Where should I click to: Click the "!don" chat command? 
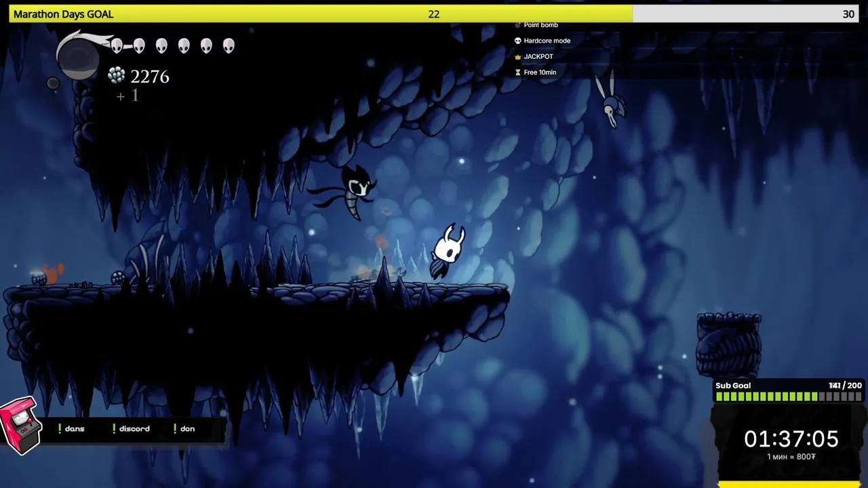click(x=184, y=429)
